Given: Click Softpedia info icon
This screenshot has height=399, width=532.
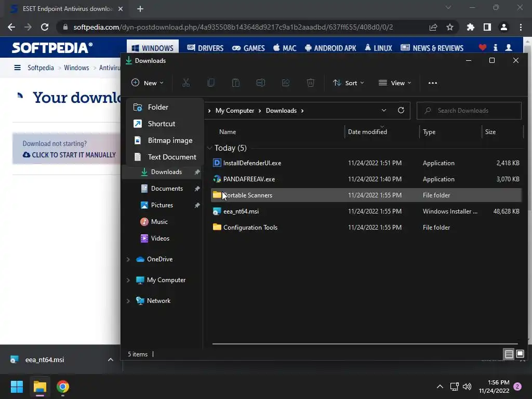Looking at the screenshot, I should pos(496,47).
